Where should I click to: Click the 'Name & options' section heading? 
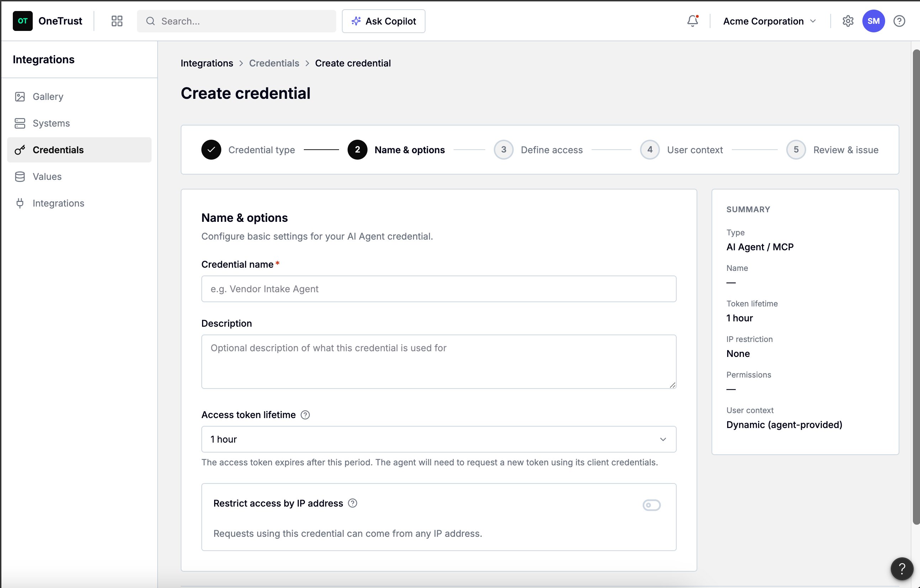tap(244, 218)
